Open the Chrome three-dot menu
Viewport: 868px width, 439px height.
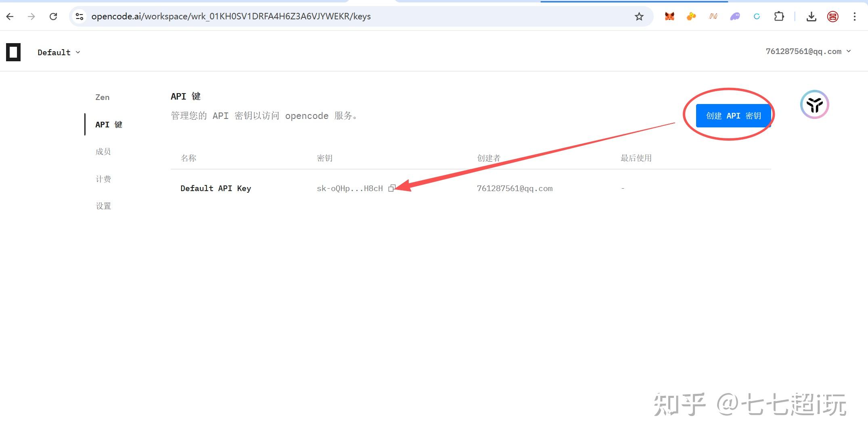coord(854,17)
